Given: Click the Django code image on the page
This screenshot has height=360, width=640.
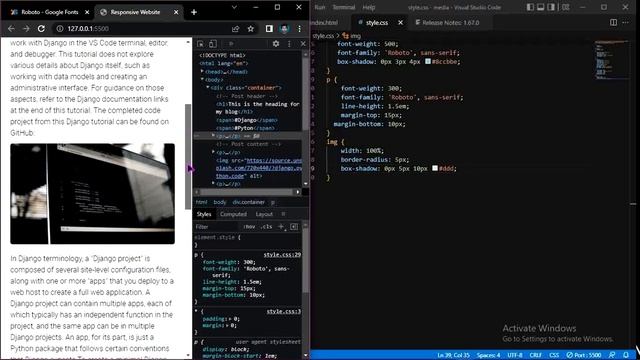Looking at the screenshot, I should [93, 193].
